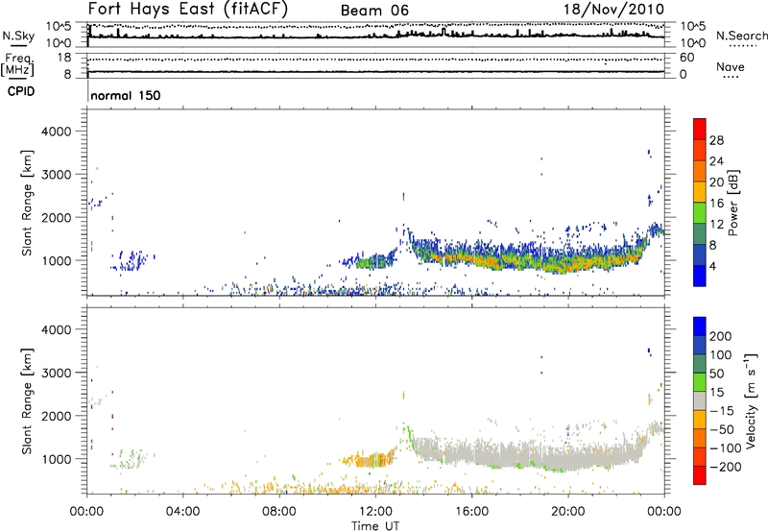The image size is (768, 532).
Task: Click the "N.Search" legend label
Action: click(742, 36)
